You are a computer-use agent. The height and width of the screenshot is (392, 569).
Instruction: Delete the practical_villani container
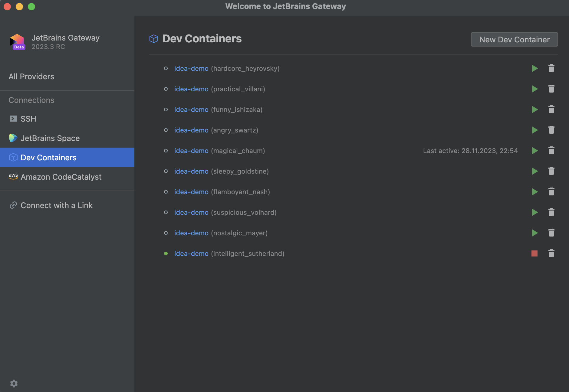tap(551, 89)
